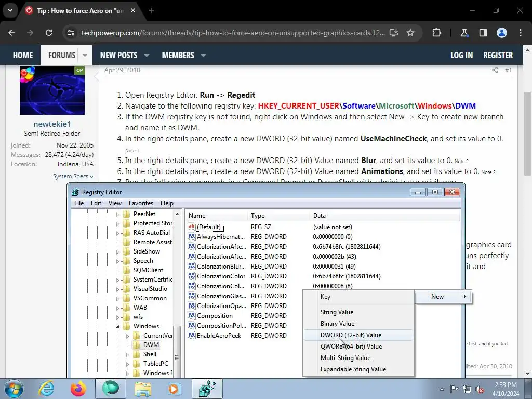
Task: Open the Edit menu in Registry Editor
Action: [x=96, y=203]
